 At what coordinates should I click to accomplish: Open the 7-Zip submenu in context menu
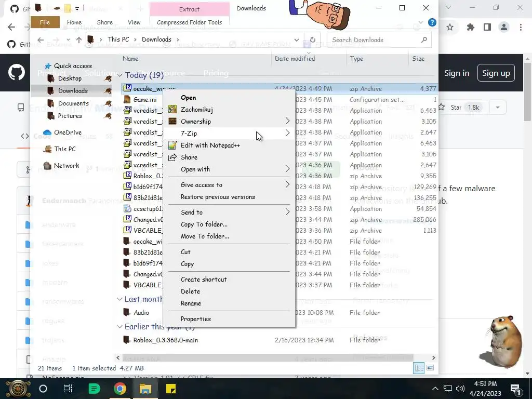229,134
